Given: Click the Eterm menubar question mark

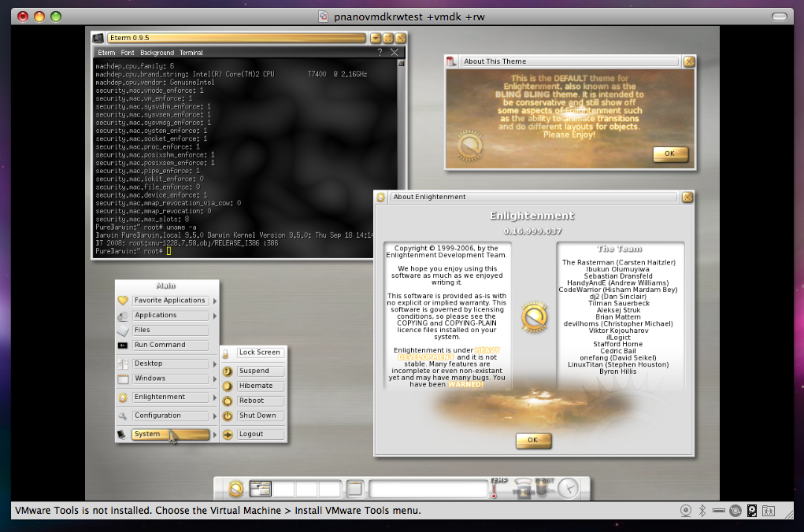Looking at the screenshot, I should [x=380, y=52].
